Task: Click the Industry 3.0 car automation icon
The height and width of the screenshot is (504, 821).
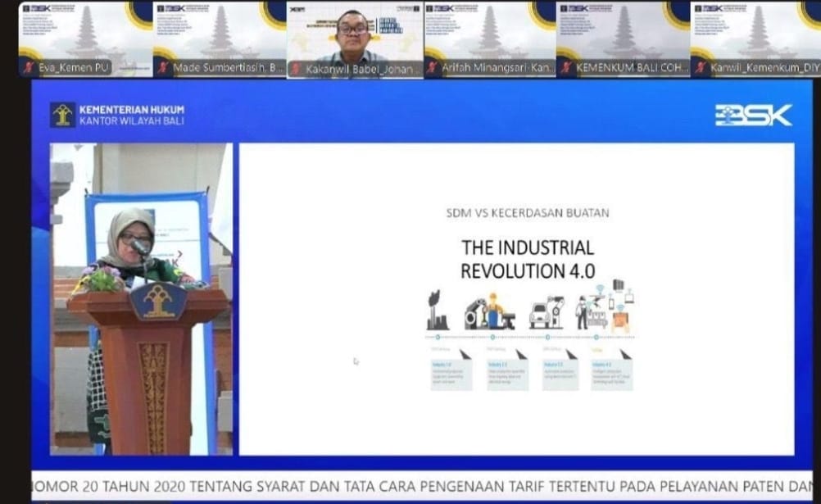Action: pyautogui.click(x=546, y=313)
